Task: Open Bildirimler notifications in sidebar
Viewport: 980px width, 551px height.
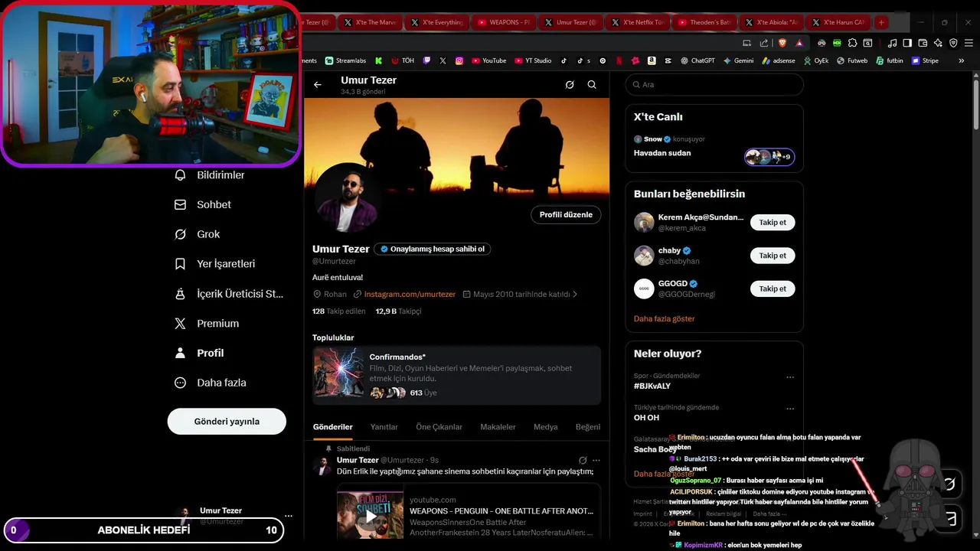Action: pyautogui.click(x=210, y=175)
